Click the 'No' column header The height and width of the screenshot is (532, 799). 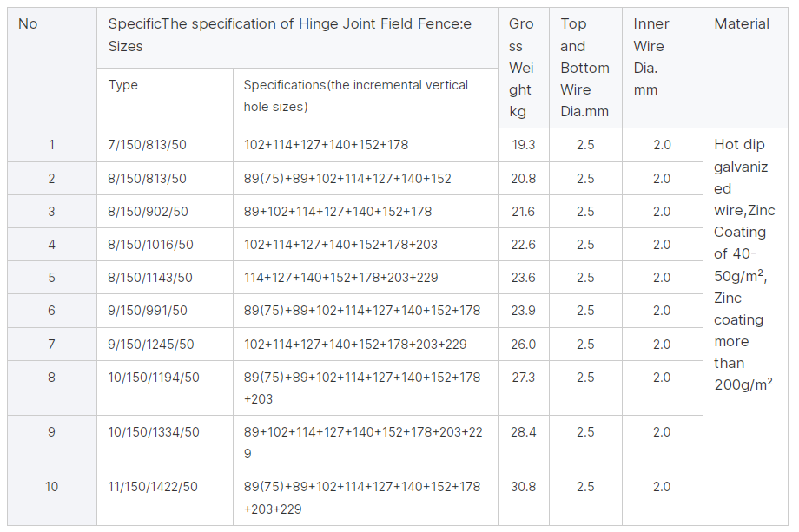click(52, 68)
